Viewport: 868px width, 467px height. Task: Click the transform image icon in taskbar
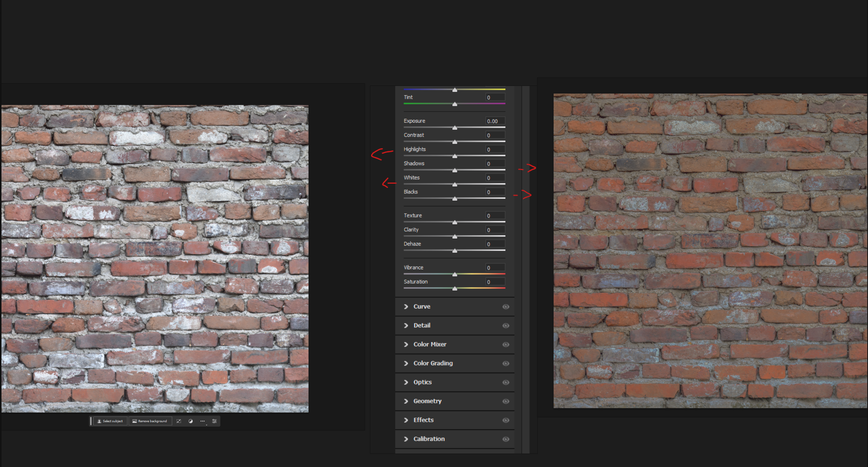tap(179, 421)
